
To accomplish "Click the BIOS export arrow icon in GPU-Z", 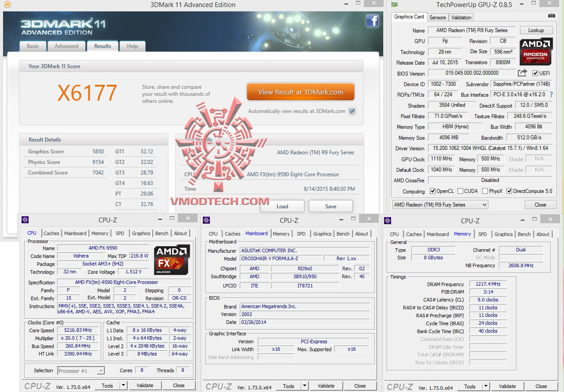I will pos(522,73).
